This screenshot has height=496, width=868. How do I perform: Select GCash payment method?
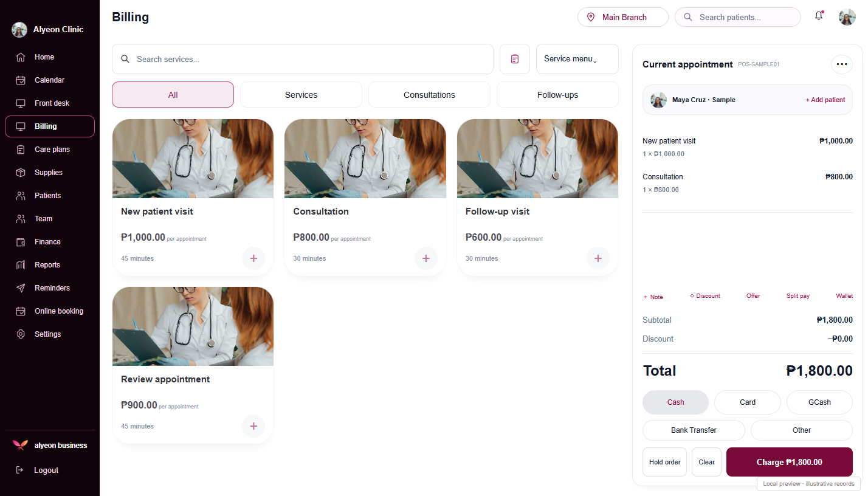pyautogui.click(x=819, y=402)
